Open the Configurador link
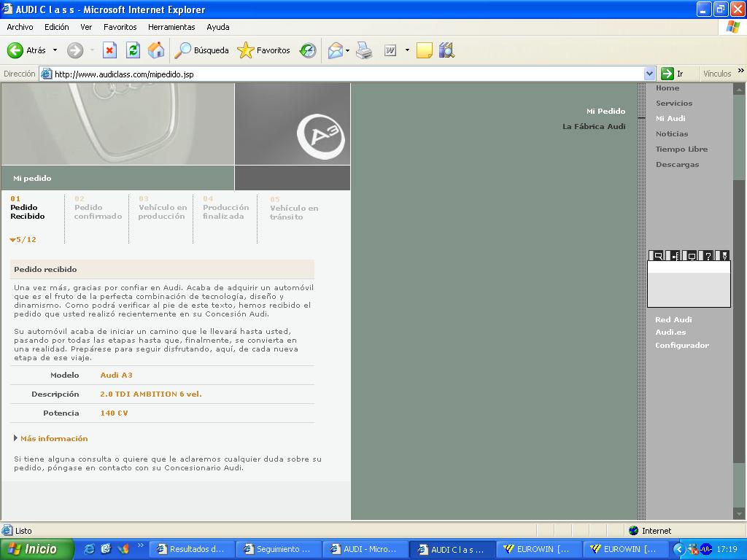Screen dimensions: 747x560 click(682, 345)
